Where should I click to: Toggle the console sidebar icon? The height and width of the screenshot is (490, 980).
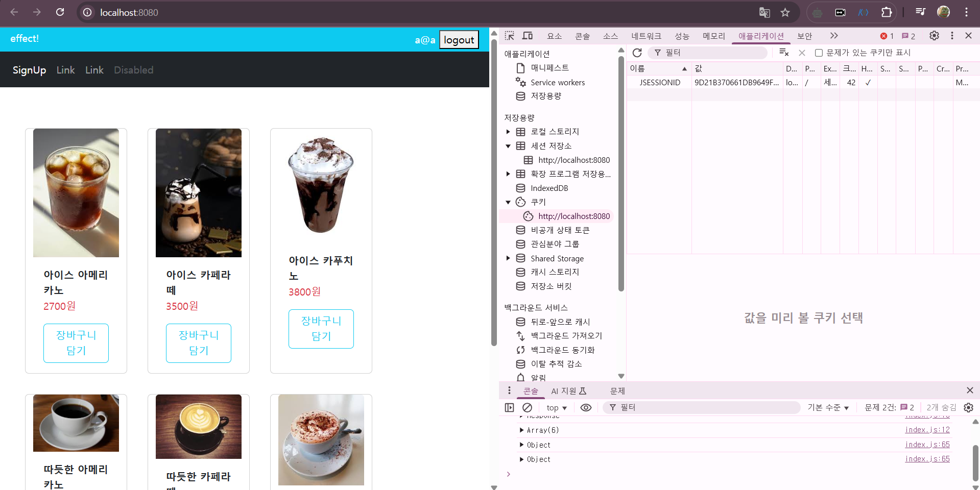coord(509,407)
